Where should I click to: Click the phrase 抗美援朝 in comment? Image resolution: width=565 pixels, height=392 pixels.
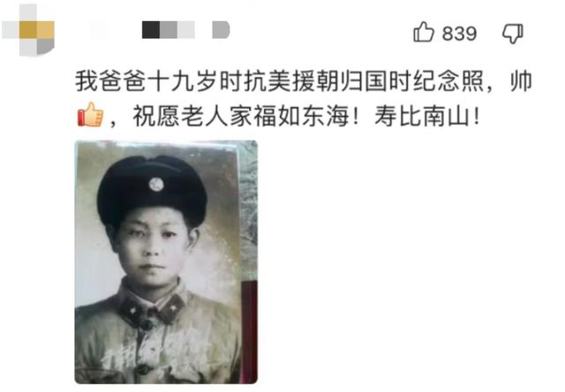coord(292,81)
